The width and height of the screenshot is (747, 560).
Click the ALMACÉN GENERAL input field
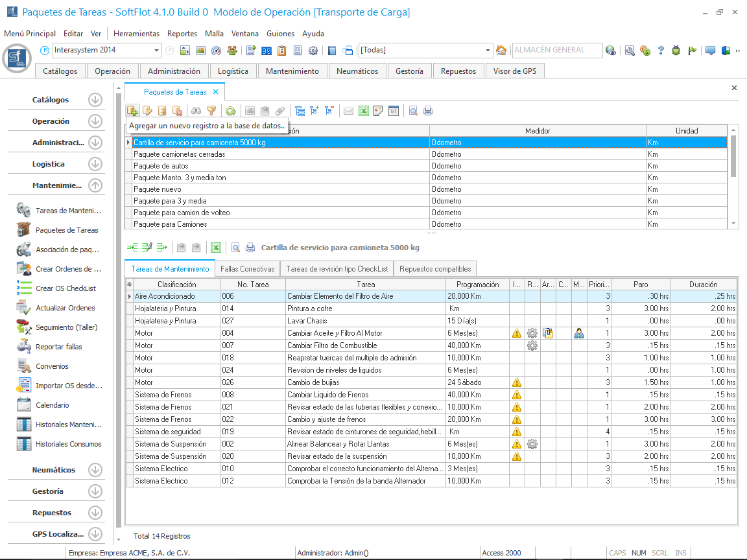(x=555, y=51)
